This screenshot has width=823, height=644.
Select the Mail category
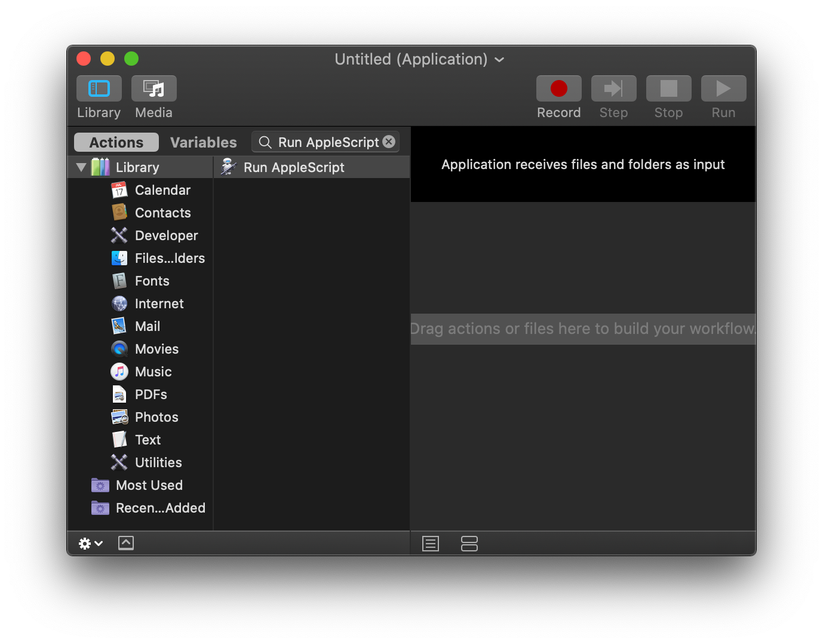tap(140, 326)
